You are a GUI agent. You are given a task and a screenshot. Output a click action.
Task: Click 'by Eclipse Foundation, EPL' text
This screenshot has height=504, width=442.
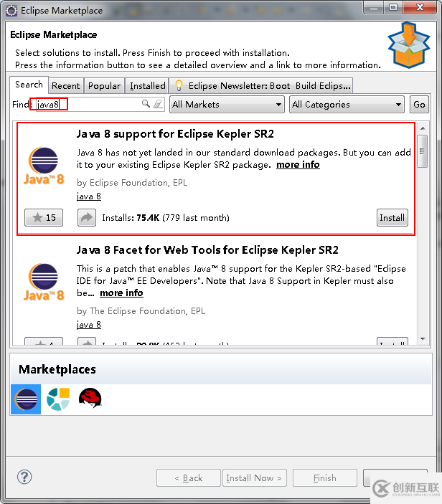tap(132, 183)
